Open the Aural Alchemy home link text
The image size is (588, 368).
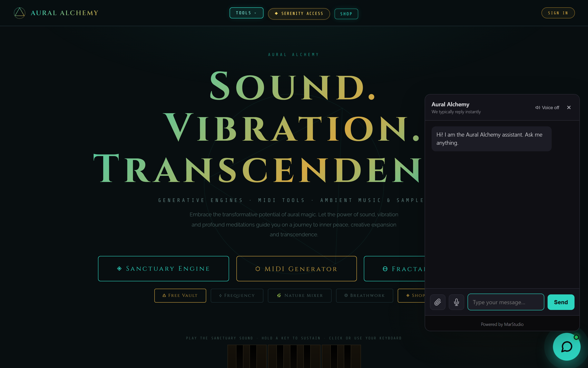click(65, 13)
